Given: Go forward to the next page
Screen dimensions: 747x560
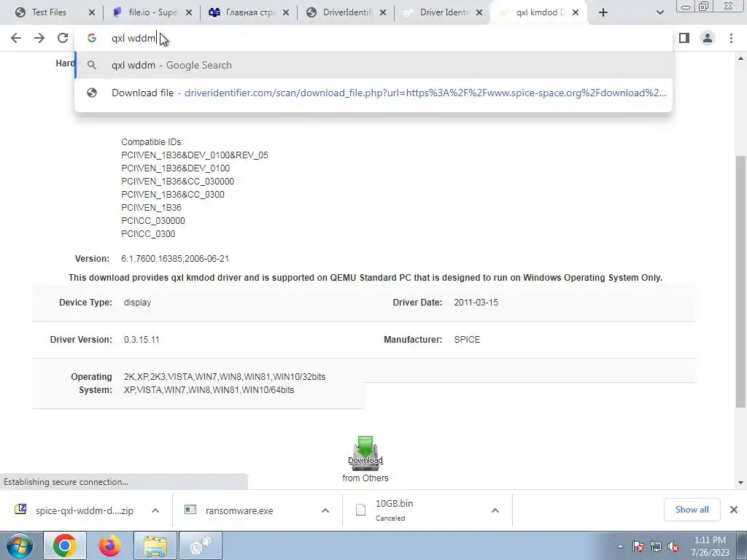Looking at the screenshot, I should (x=39, y=38).
